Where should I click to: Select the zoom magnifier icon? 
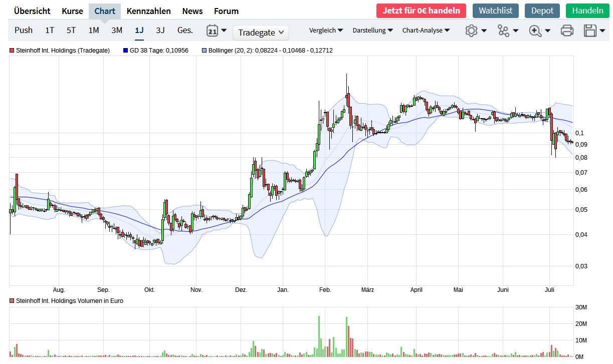[x=536, y=30]
